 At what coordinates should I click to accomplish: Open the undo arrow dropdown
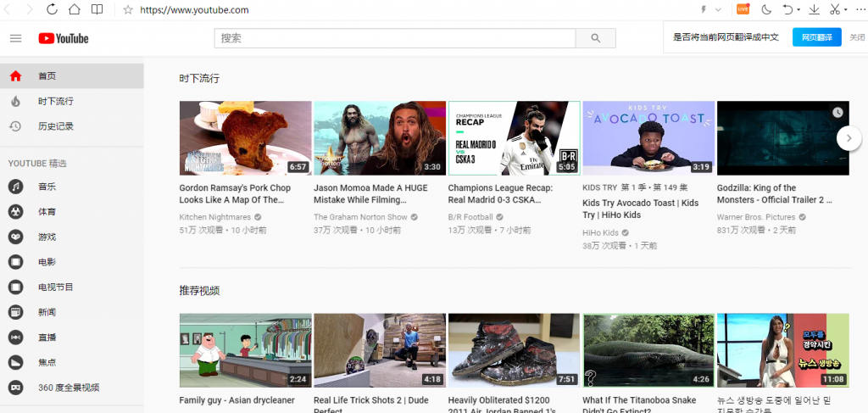798,10
